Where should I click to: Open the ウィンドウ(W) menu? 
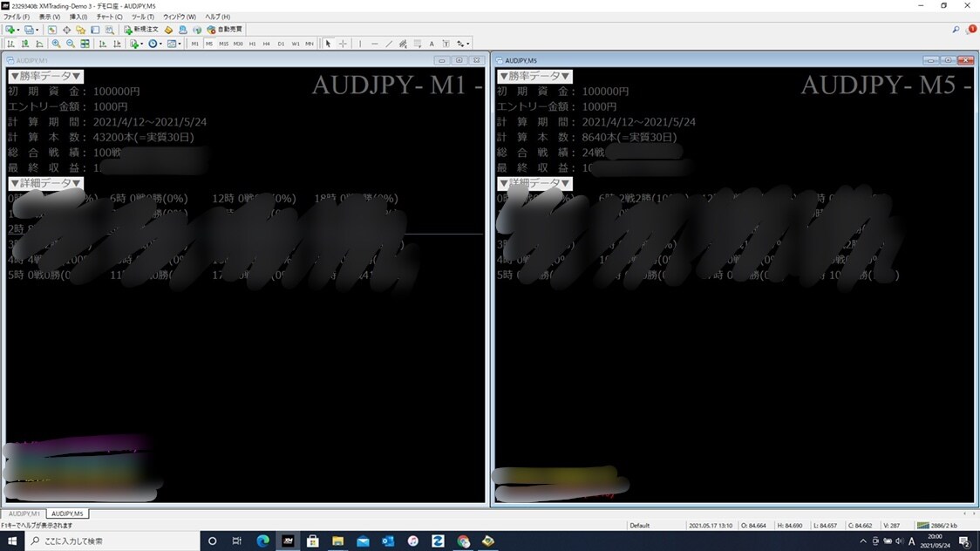(180, 17)
